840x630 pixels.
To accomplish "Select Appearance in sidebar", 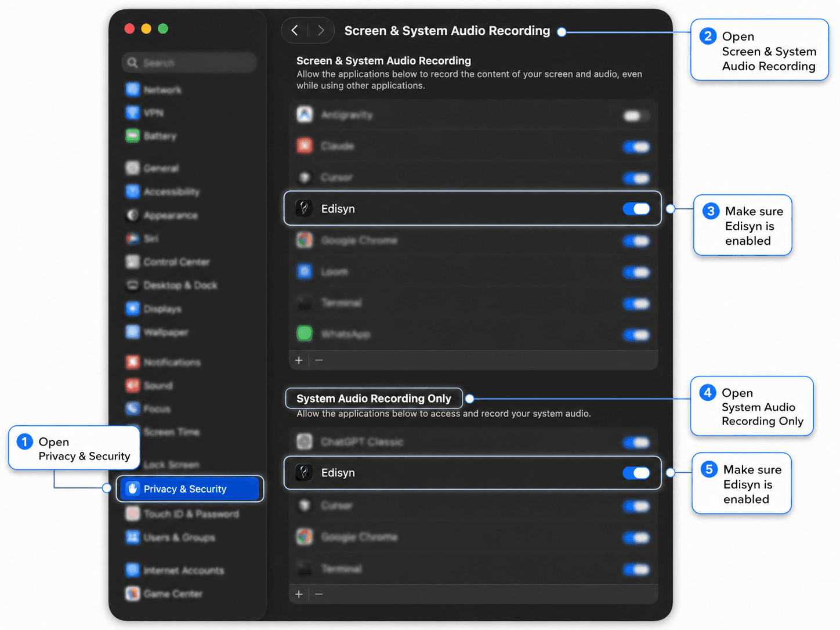I will point(162,215).
